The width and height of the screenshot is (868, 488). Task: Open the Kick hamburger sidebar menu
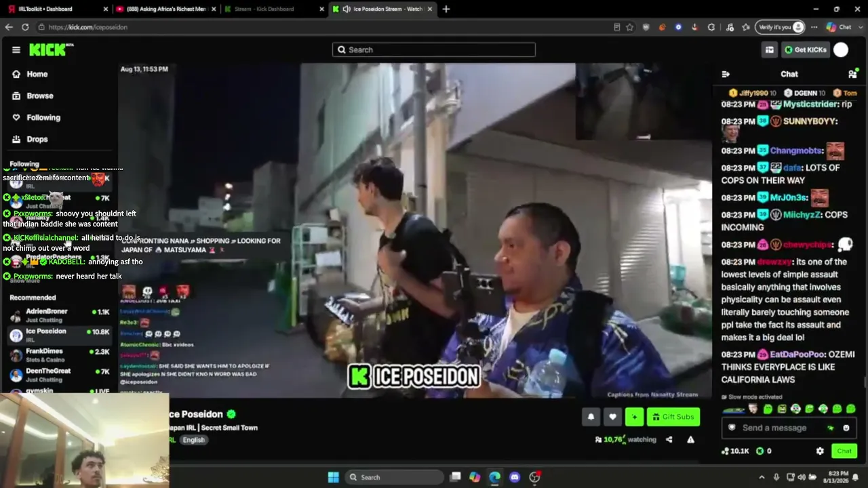[x=16, y=49]
